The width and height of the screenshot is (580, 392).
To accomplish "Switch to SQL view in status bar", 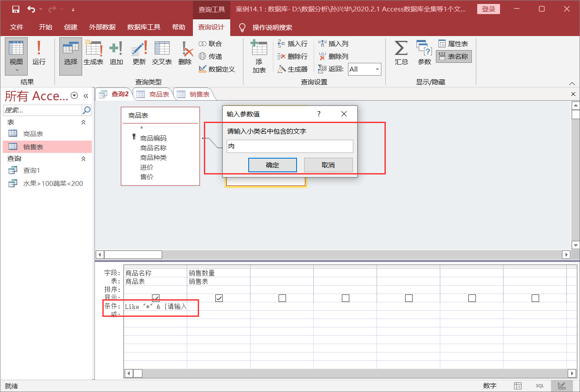I will [x=540, y=385].
